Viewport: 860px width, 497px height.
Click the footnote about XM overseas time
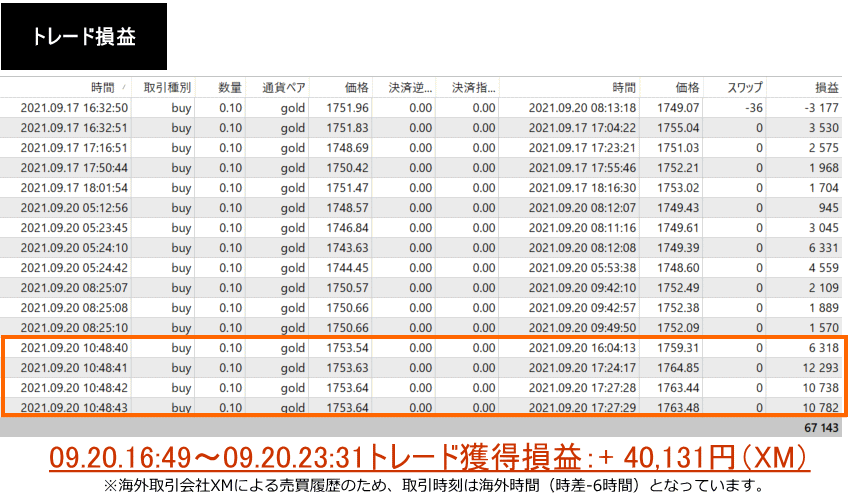pos(429,482)
